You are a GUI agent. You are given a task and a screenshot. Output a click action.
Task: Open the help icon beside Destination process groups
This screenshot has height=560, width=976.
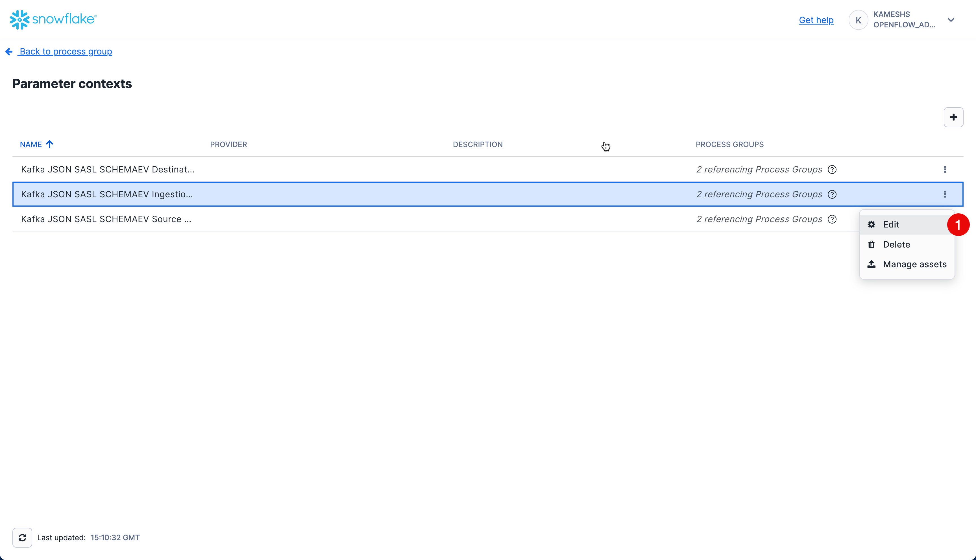point(832,169)
